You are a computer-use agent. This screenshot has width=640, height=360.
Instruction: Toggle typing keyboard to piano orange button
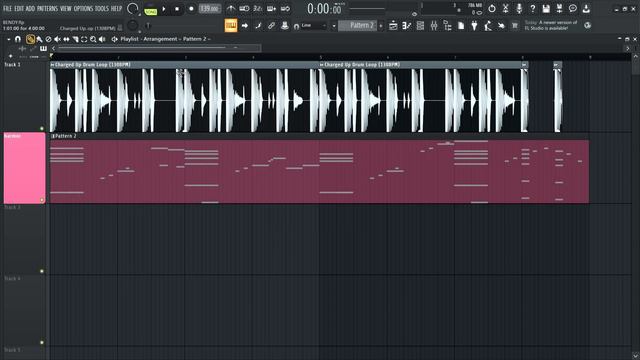coord(231,25)
